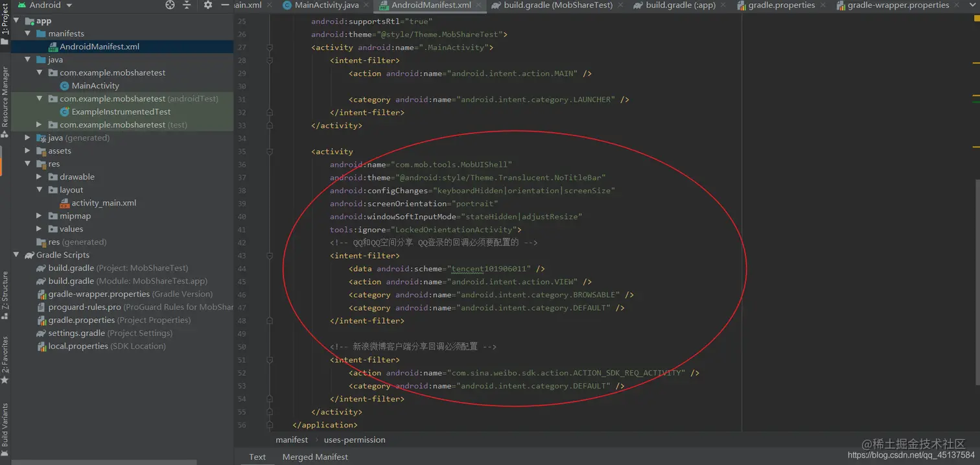Show hidden tabs with the chevron dropdown

[x=971, y=5]
